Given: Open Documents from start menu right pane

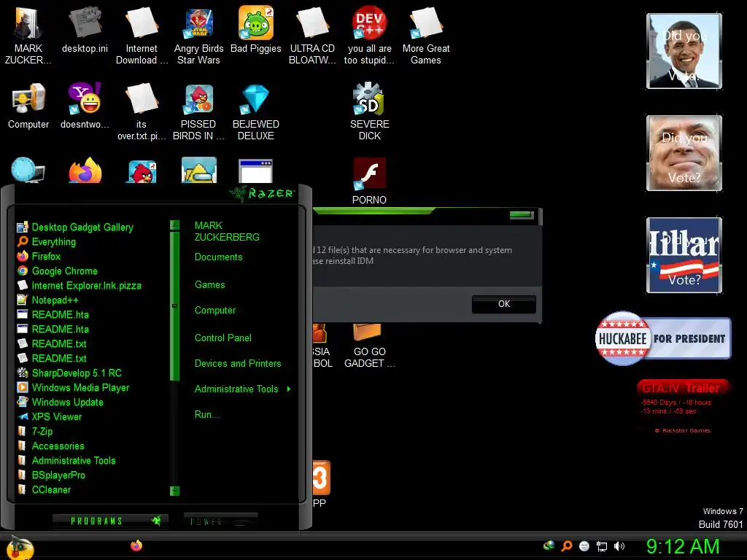Looking at the screenshot, I should click(x=218, y=257).
